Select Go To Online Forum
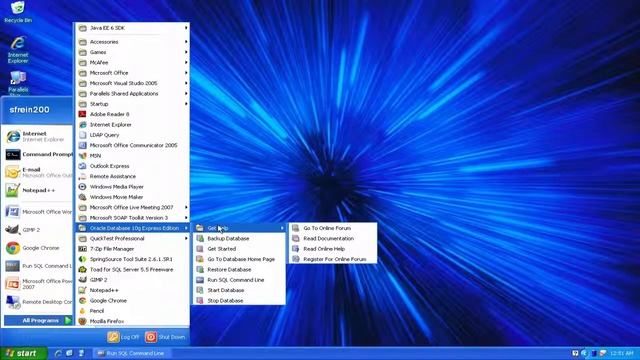The image size is (640, 360). [x=333, y=228]
